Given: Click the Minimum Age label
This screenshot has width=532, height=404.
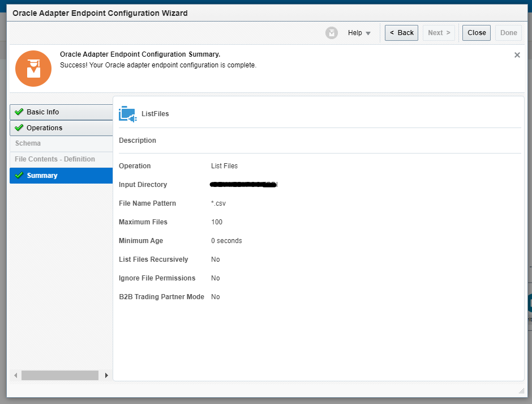Looking at the screenshot, I should [x=141, y=241].
